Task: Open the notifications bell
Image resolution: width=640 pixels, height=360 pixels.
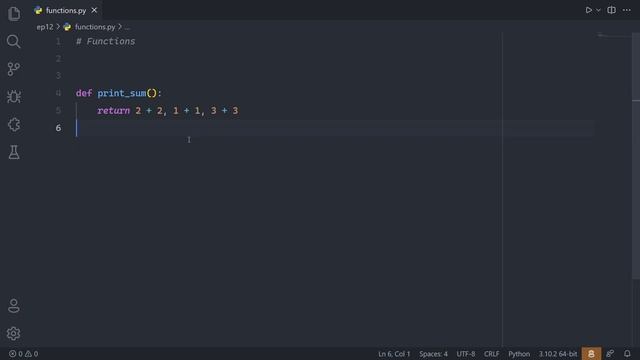Action: click(x=627, y=354)
